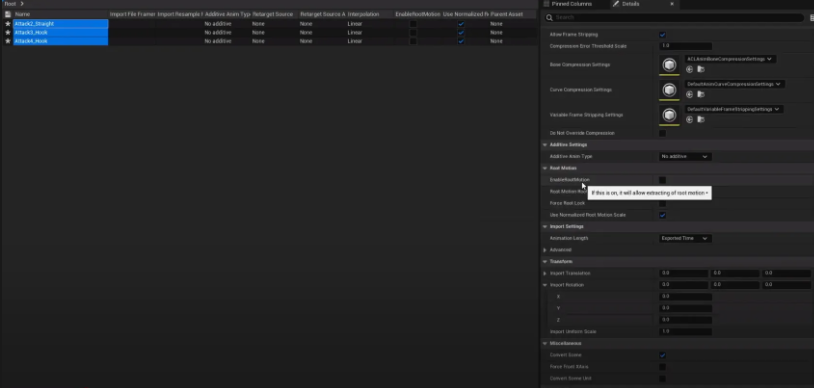Check EnableRootMotion cell for Attack4_Hook row

tap(413, 41)
